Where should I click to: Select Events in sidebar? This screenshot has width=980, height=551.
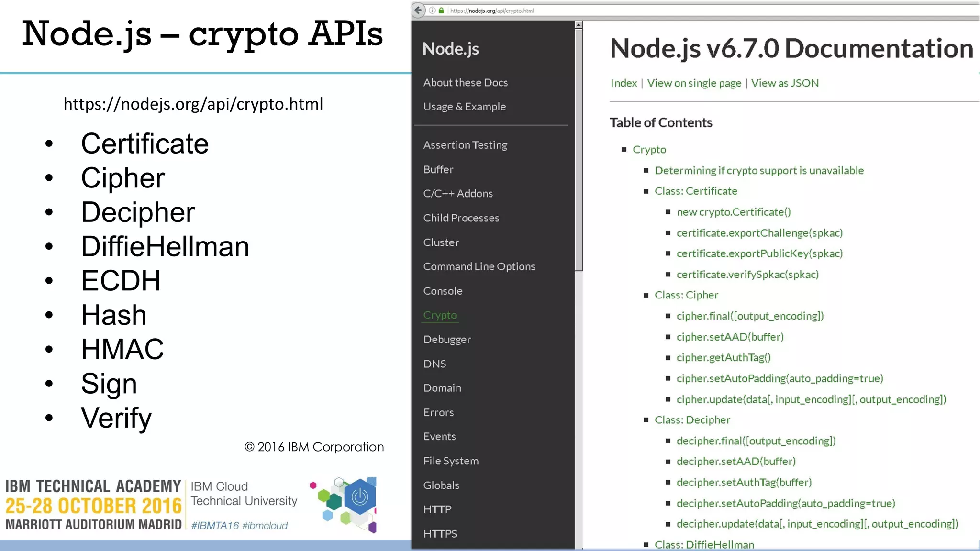tap(439, 436)
